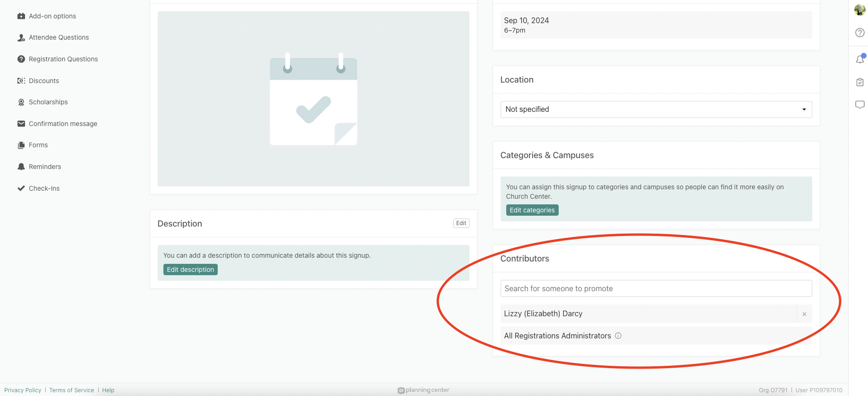The height and width of the screenshot is (396, 868).
Task: Go to Attendee Questions
Action: pyautogui.click(x=59, y=37)
